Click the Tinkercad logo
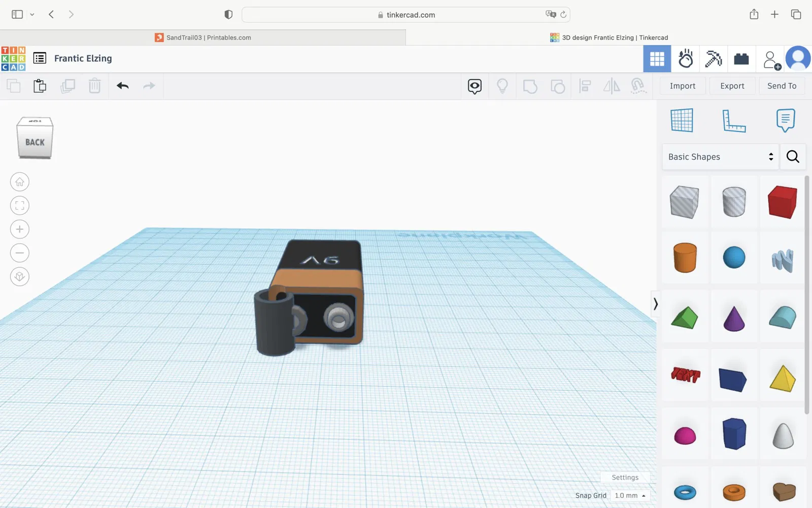The image size is (812, 508). (x=13, y=58)
